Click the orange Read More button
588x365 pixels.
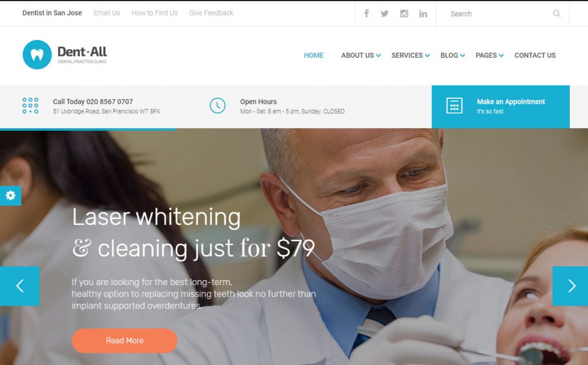coord(124,341)
